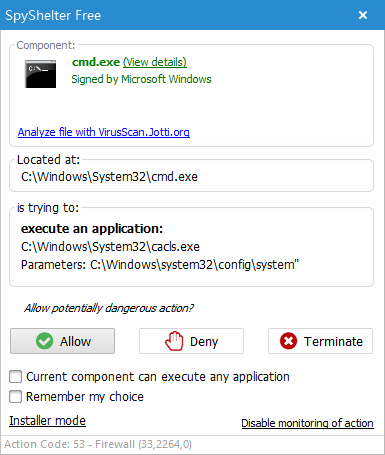Enable Current component can execute any application
The height and width of the screenshot is (455, 385).
click(15, 377)
